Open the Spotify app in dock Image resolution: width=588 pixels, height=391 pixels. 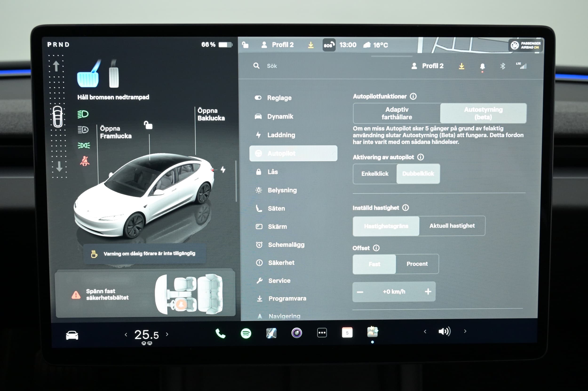tap(246, 333)
